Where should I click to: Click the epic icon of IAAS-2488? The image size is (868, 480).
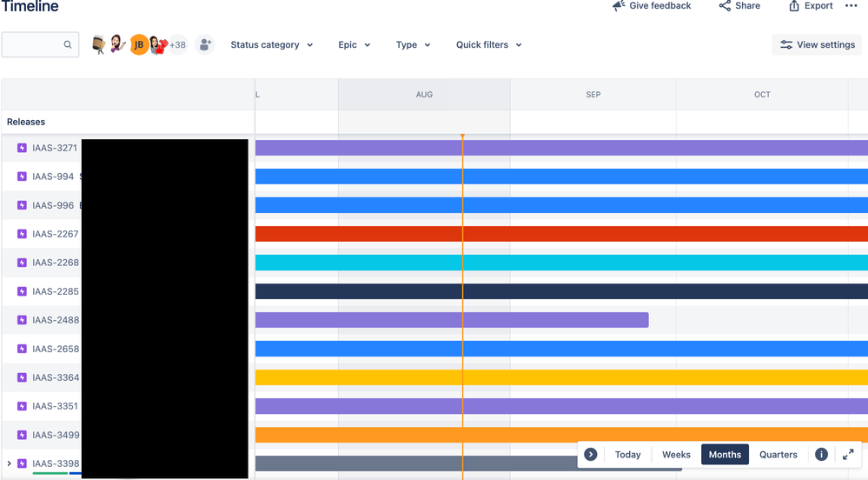click(22, 320)
